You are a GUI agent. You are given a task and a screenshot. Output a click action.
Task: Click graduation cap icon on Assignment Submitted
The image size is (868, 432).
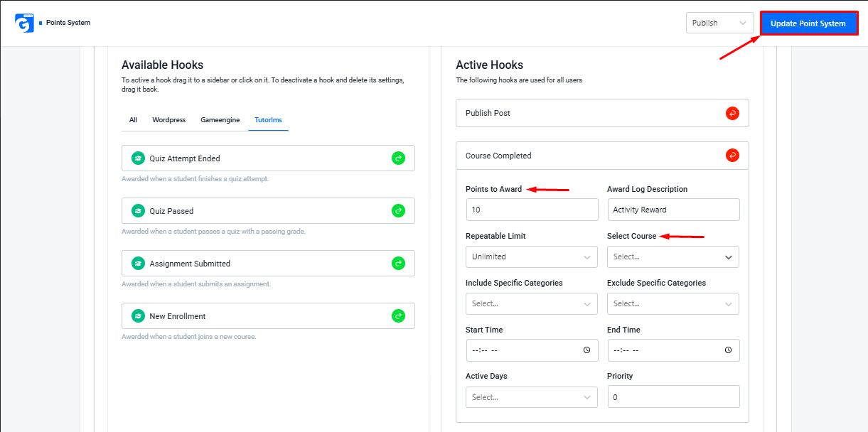pos(138,264)
